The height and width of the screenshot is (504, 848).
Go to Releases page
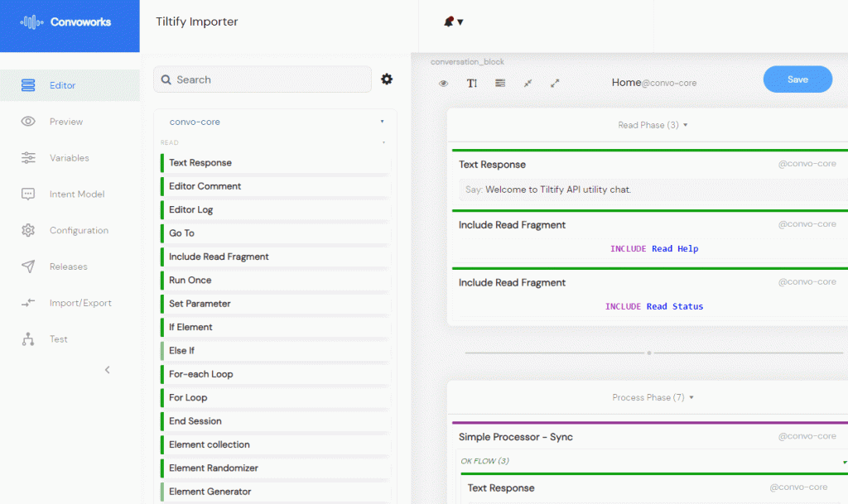point(68,266)
